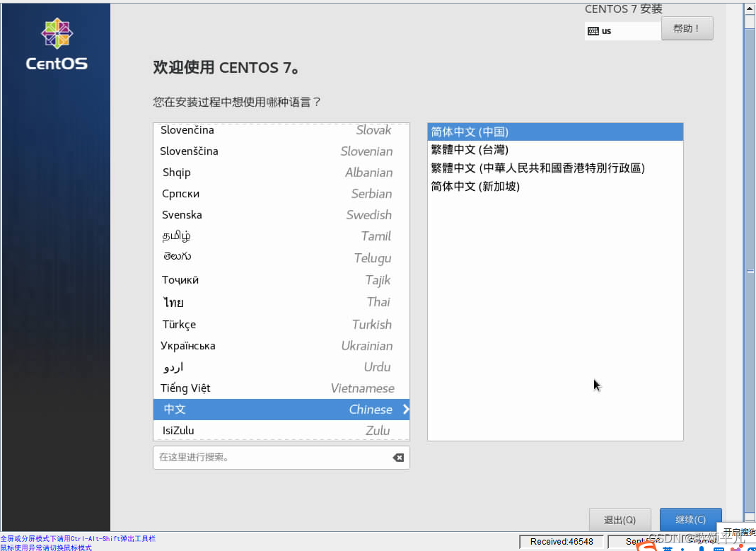The height and width of the screenshot is (551, 756).
Task: Choose the Urdu language row
Action: coord(281,367)
